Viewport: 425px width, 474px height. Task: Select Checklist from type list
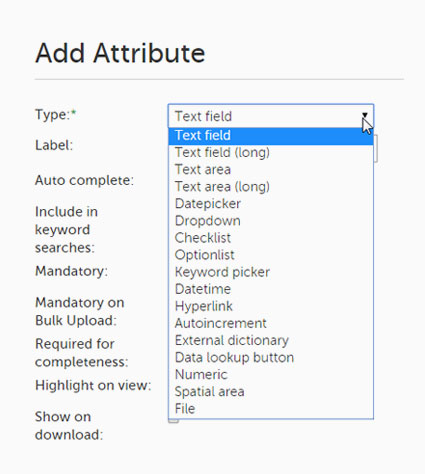(271, 238)
